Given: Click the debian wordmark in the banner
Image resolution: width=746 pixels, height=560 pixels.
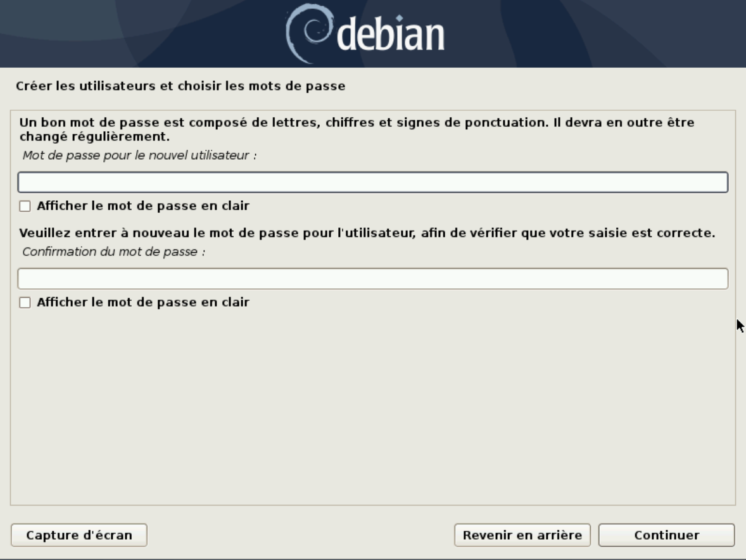Looking at the screenshot, I should [390, 34].
